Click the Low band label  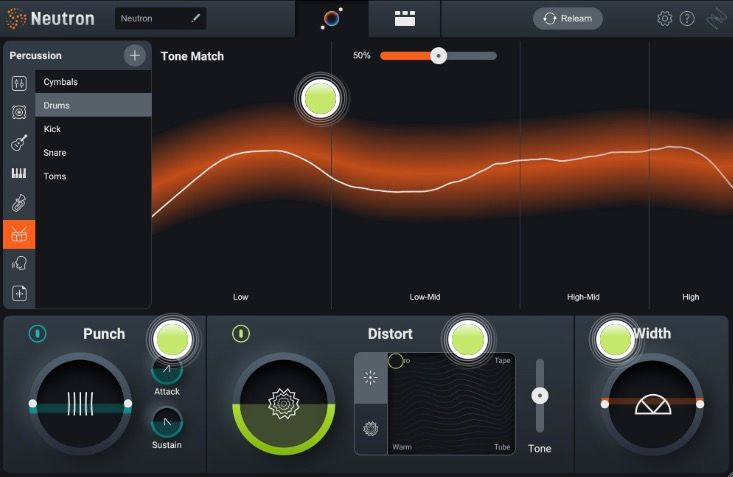(x=241, y=297)
